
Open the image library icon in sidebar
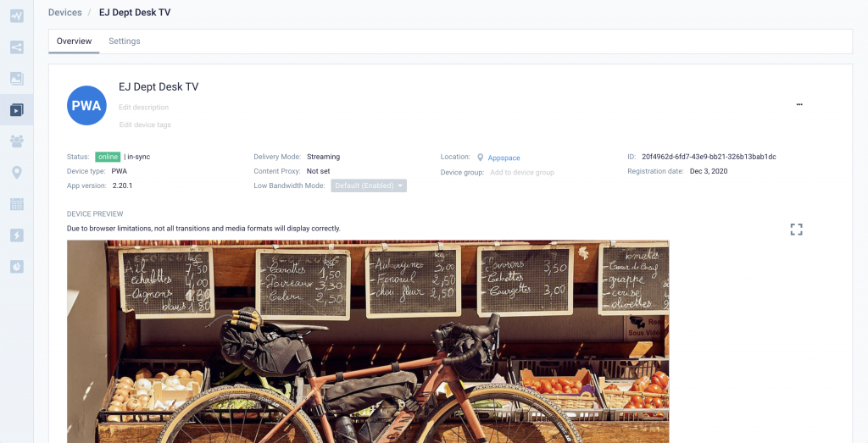(x=17, y=79)
